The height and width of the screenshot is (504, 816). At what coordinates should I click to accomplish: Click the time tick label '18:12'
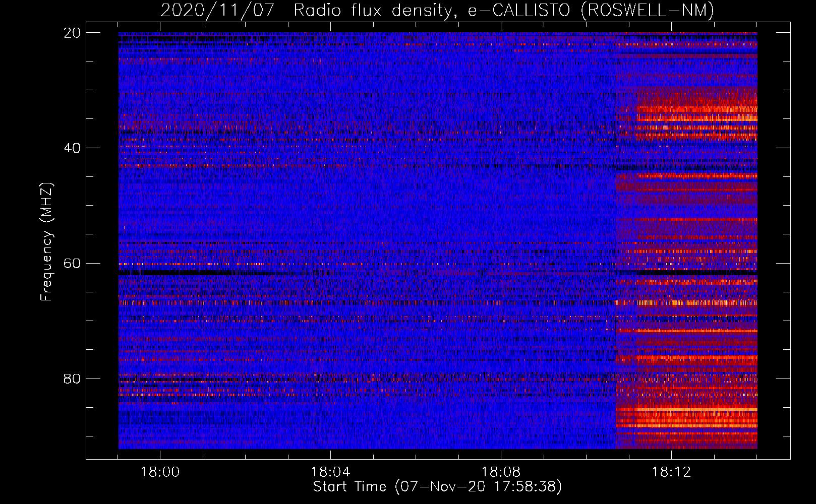coord(671,472)
